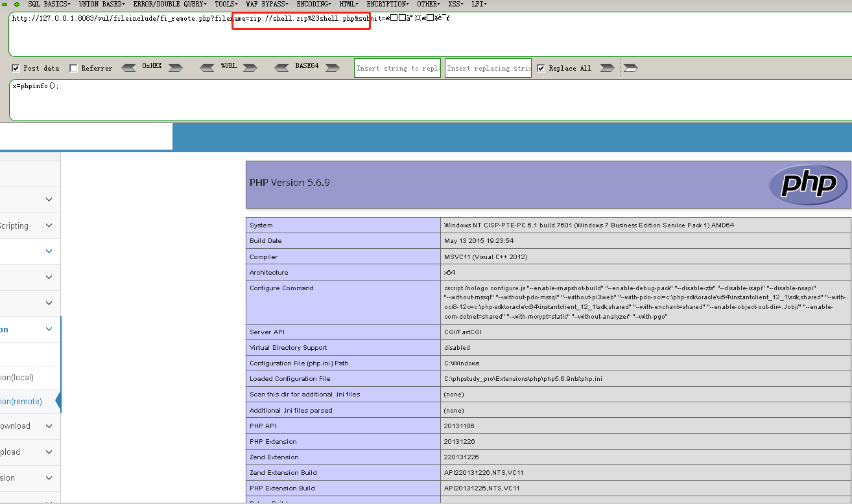Image resolution: width=852 pixels, height=504 pixels.
Task: Open the ENCRYPTION menu
Action: (389, 4)
